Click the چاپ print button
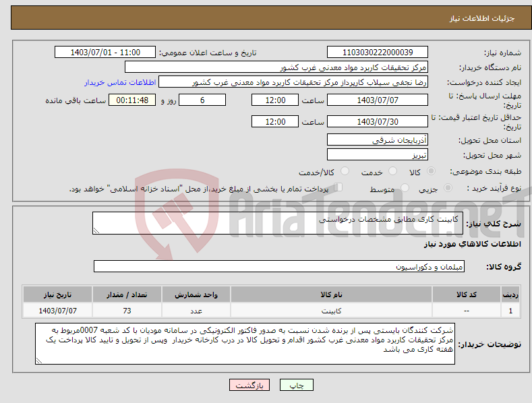This screenshot has width=532, height=403. (296, 385)
